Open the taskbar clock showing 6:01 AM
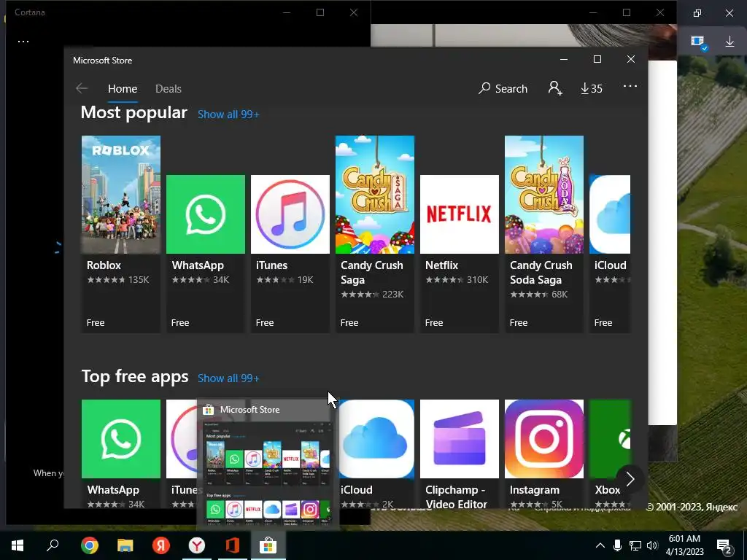The width and height of the screenshot is (747, 560). pos(684,545)
